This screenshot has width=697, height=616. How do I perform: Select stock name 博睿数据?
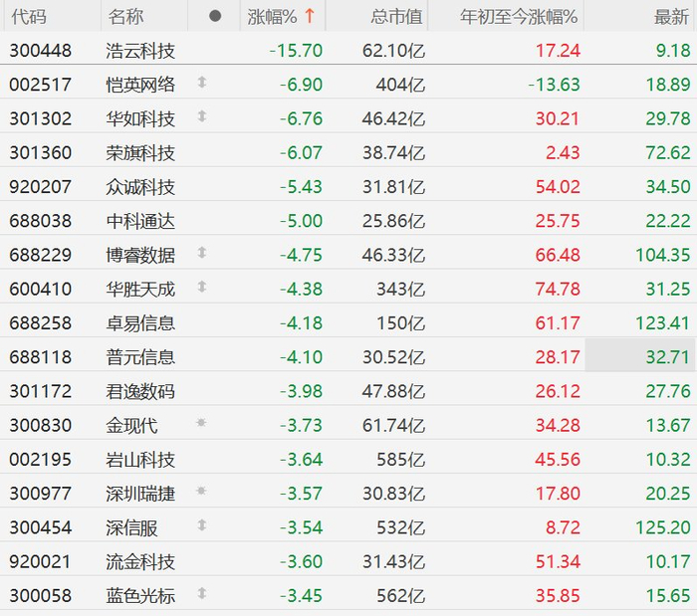pos(140,255)
